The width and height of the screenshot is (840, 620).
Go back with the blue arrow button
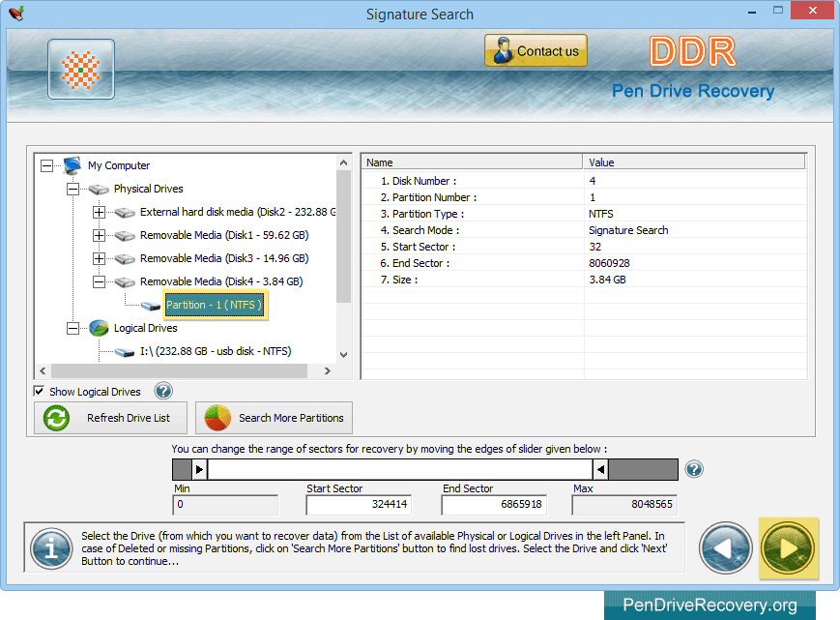tap(725, 548)
